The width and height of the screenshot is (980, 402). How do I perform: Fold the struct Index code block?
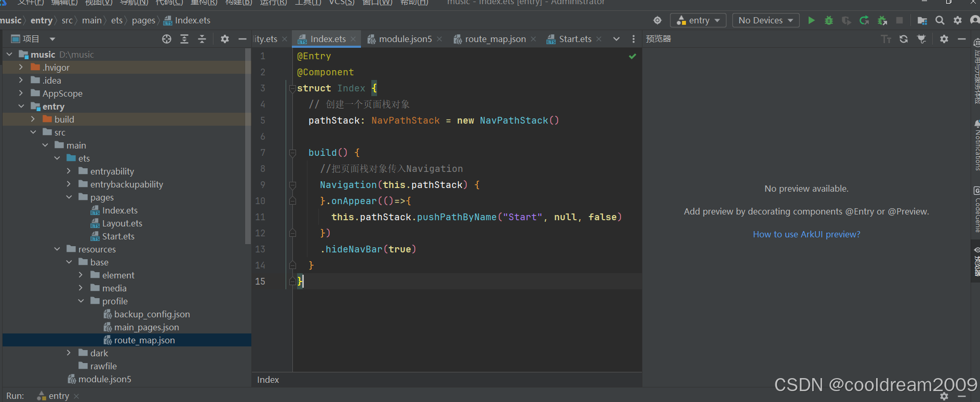coord(292,88)
